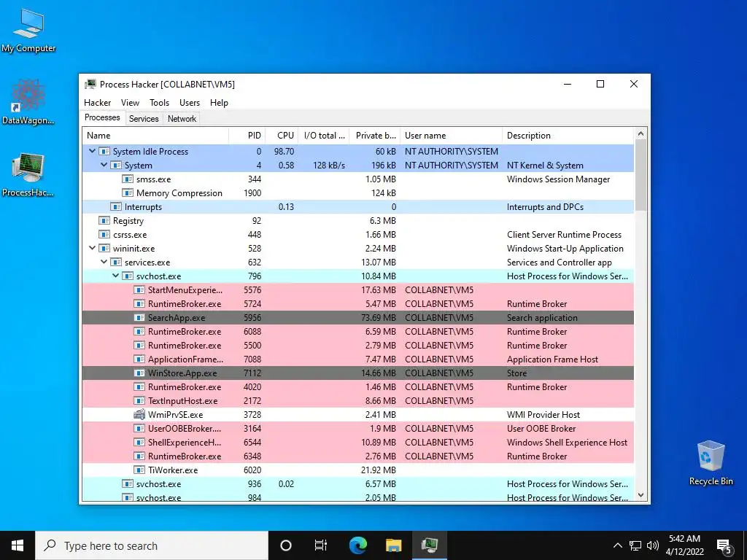Select the StartMenuExperie... process row

click(357, 290)
